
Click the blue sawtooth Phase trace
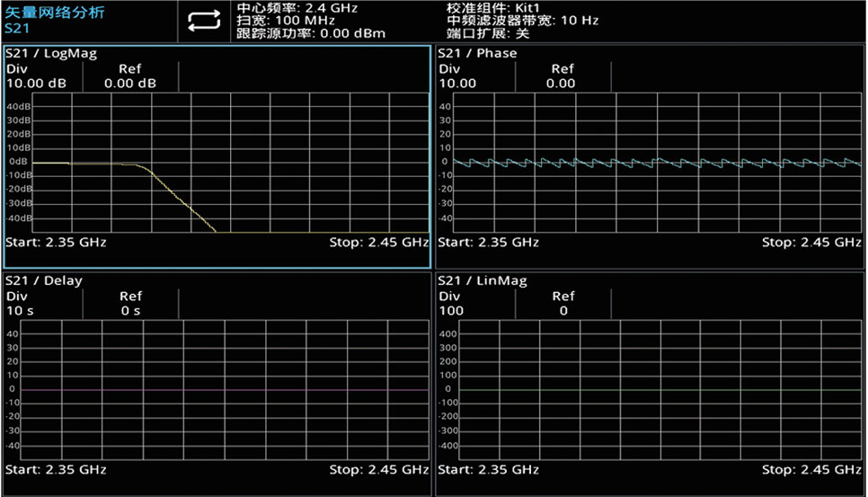tap(657, 164)
